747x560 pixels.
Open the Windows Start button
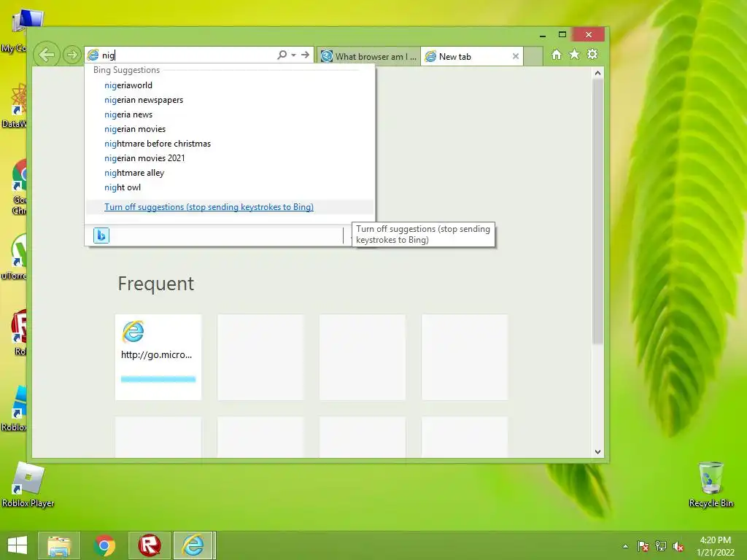pyautogui.click(x=18, y=545)
